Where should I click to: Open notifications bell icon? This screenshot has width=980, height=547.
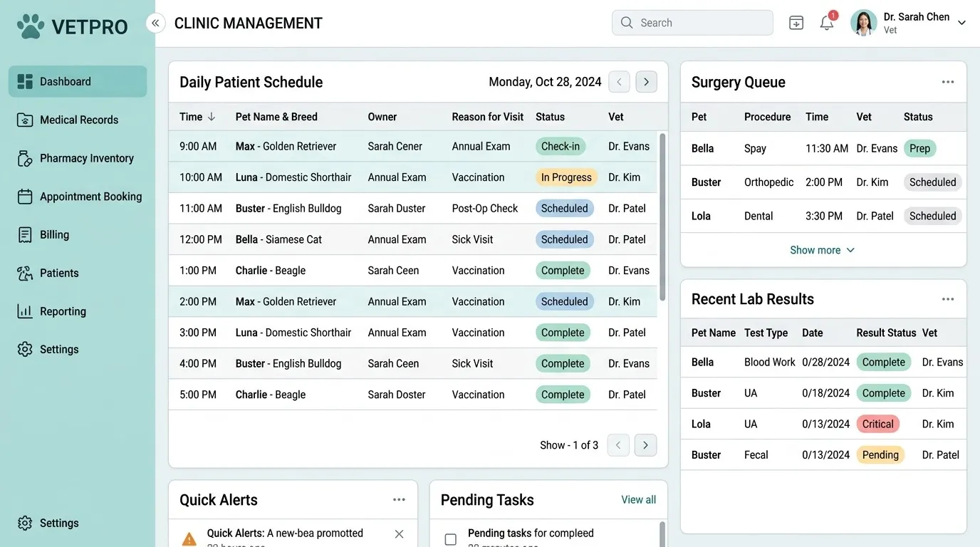[827, 23]
